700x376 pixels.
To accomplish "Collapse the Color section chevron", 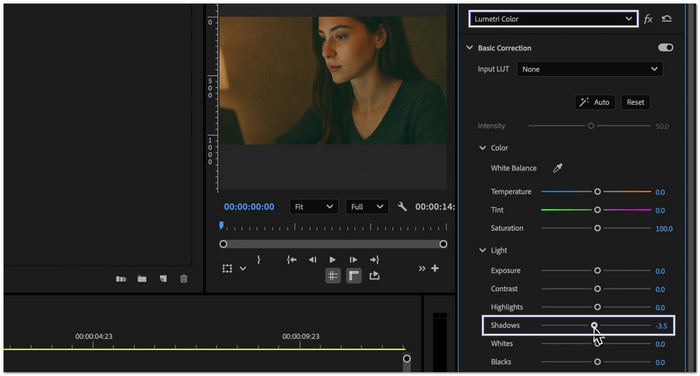I will click(482, 147).
